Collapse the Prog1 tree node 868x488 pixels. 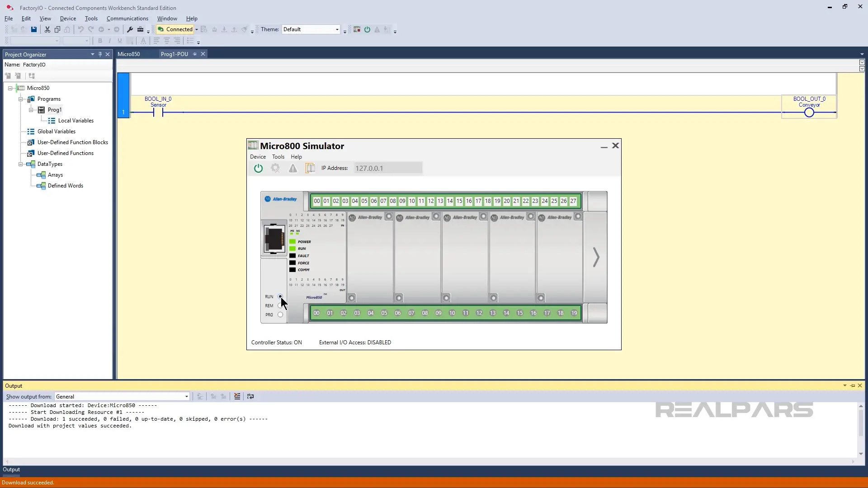coord(31,110)
